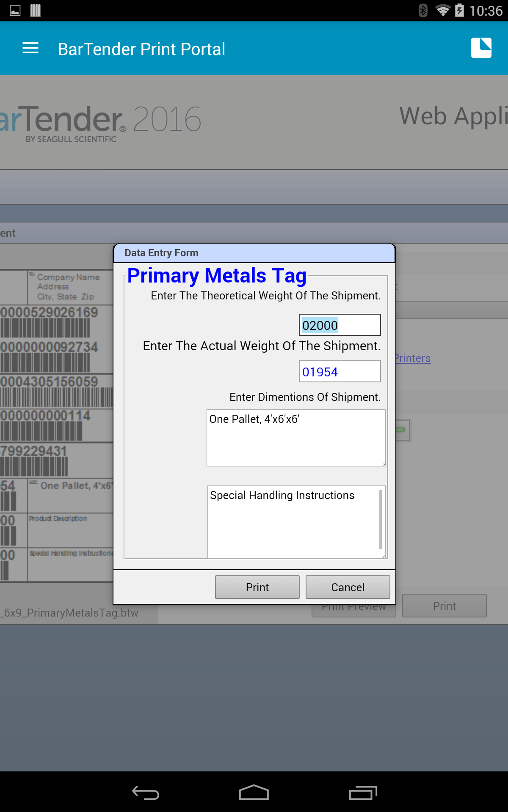
Task: Click barcode number 0000529026169 in preview
Action: (x=49, y=313)
